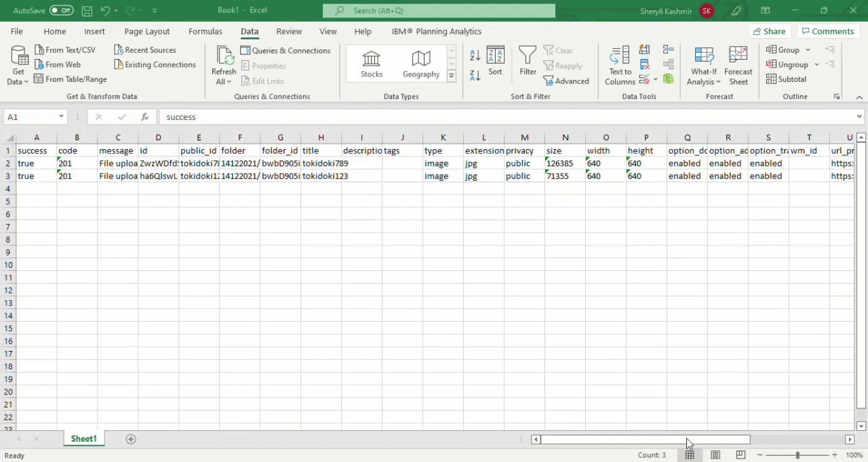
Task: Click the zoom slider handle
Action: click(x=797, y=455)
